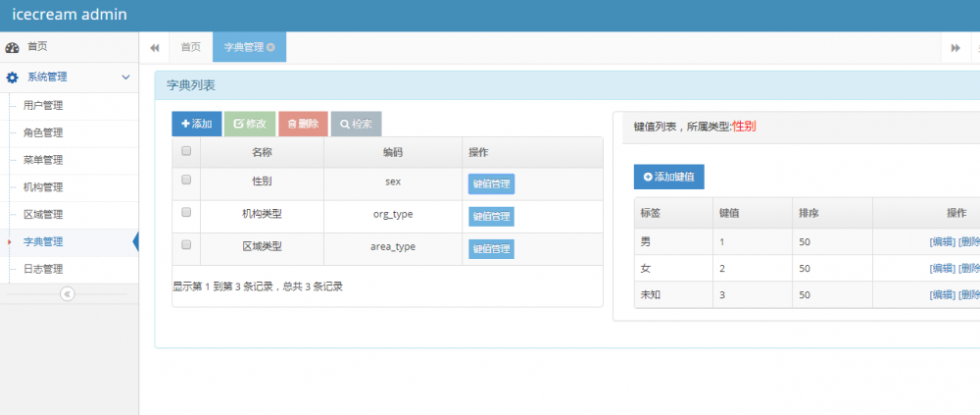Screen dimensions: 980x415
Task: Open 角色管理 in the sidebar
Action: click(70, 133)
